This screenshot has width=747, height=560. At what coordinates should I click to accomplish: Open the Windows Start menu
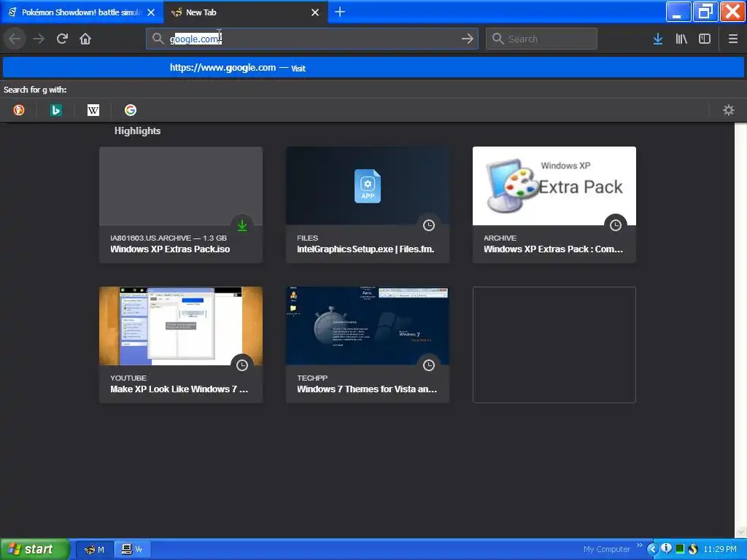34,549
